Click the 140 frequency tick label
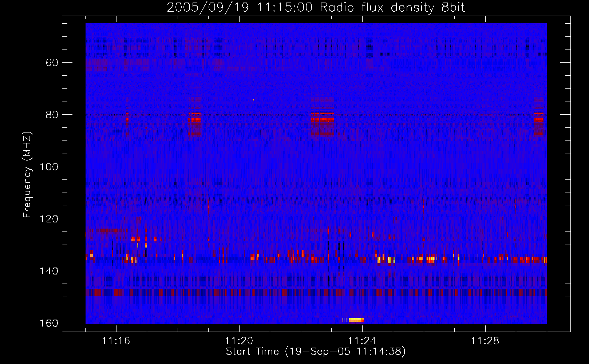 pos(49,271)
